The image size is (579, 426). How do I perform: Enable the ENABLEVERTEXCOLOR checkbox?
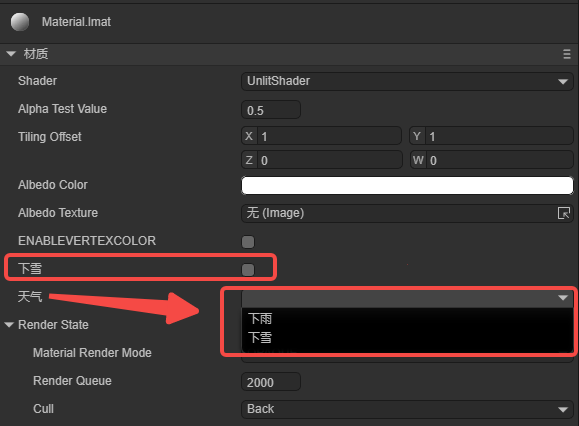pos(248,242)
